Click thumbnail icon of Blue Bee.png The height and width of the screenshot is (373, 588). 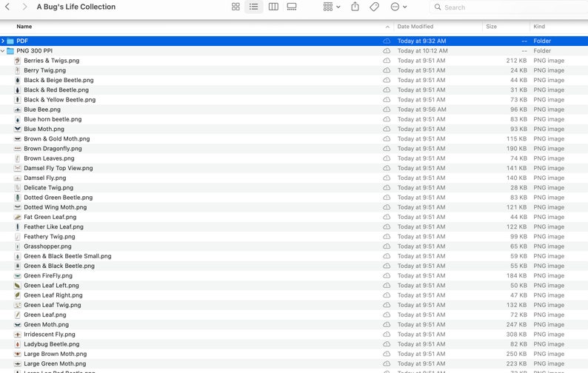click(x=17, y=110)
